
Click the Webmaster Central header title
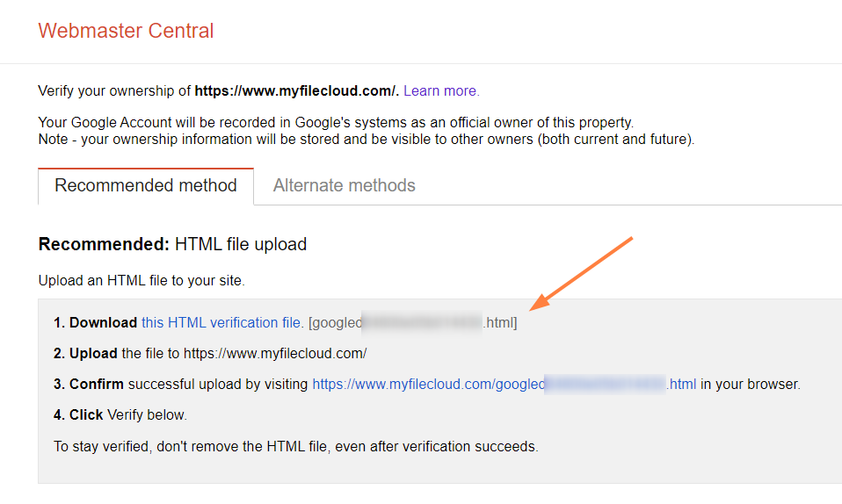[x=126, y=31]
